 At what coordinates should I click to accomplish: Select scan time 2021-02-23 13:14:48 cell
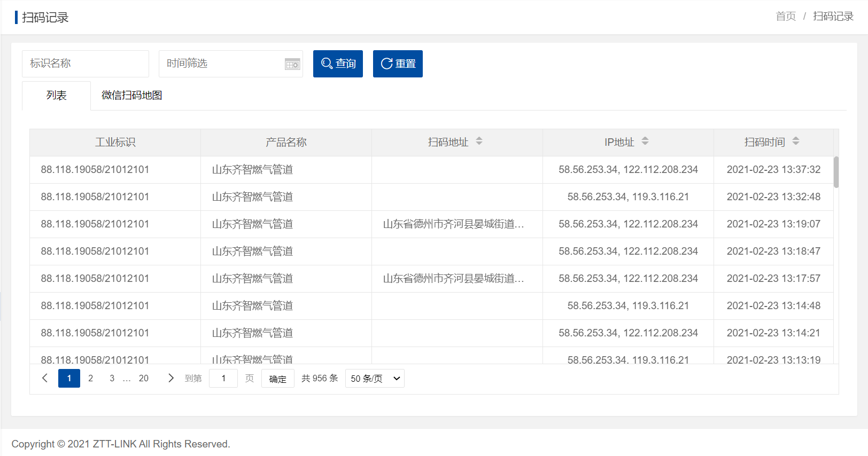[773, 306]
